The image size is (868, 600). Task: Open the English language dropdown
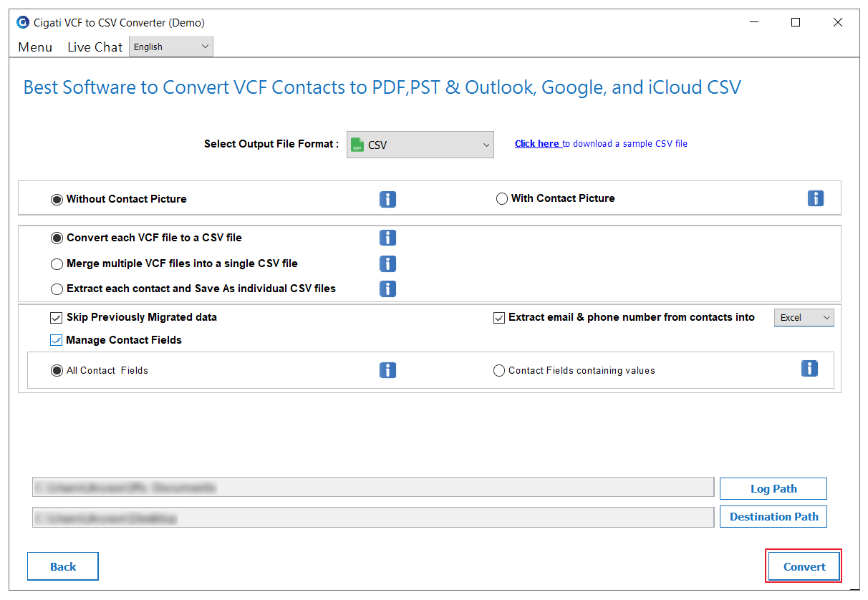(171, 47)
